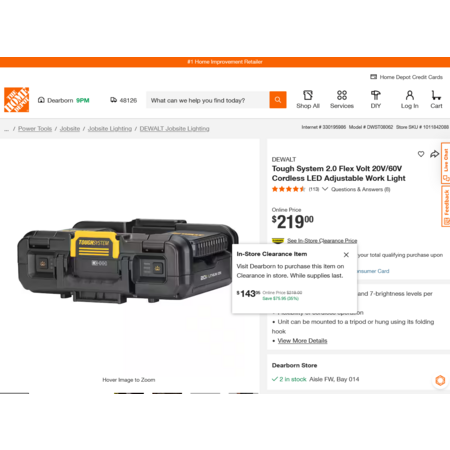The height and width of the screenshot is (450, 450).
Task: Open the Feedback side tab
Action: [x=446, y=206]
